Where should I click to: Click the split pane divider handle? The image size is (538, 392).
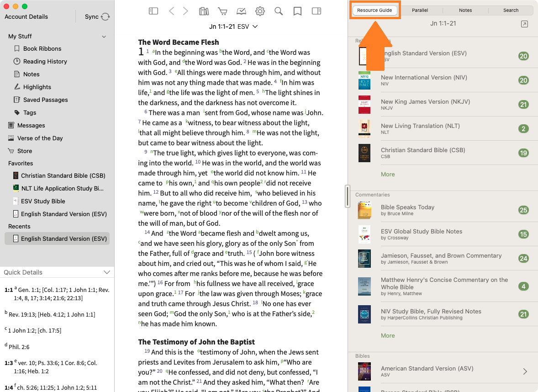(x=347, y=196)
